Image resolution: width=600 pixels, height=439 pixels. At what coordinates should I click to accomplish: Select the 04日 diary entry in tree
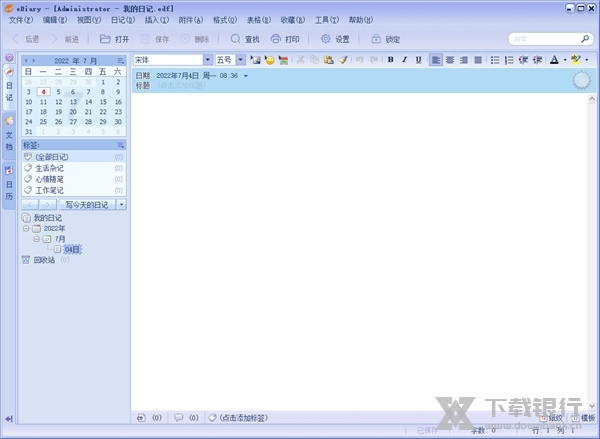pos(72,250)
